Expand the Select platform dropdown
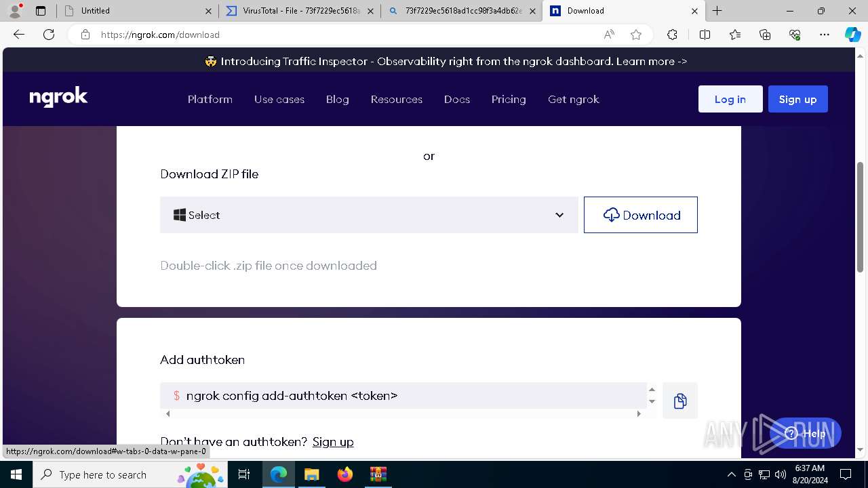 point(369,215)
